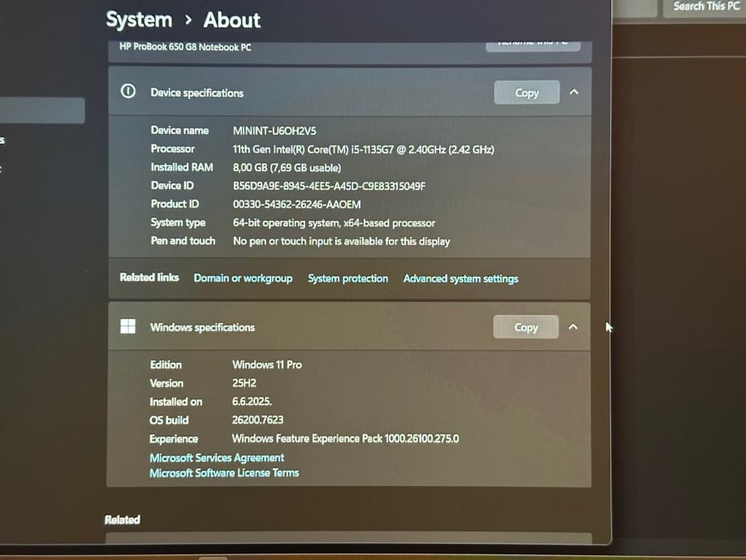Select Installed on date 6.6.2025.
This screenshot has width=746, height=560.
coord(252,402)
